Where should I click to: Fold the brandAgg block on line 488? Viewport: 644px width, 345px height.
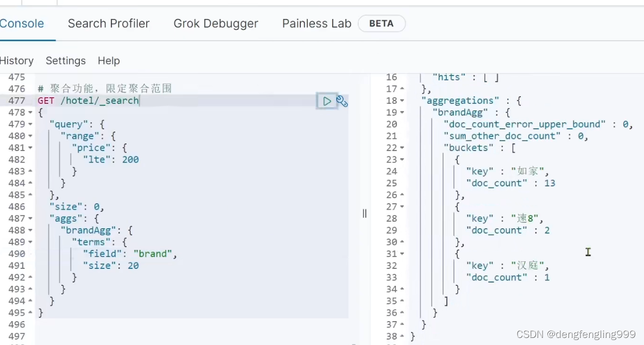pos(30,230)
